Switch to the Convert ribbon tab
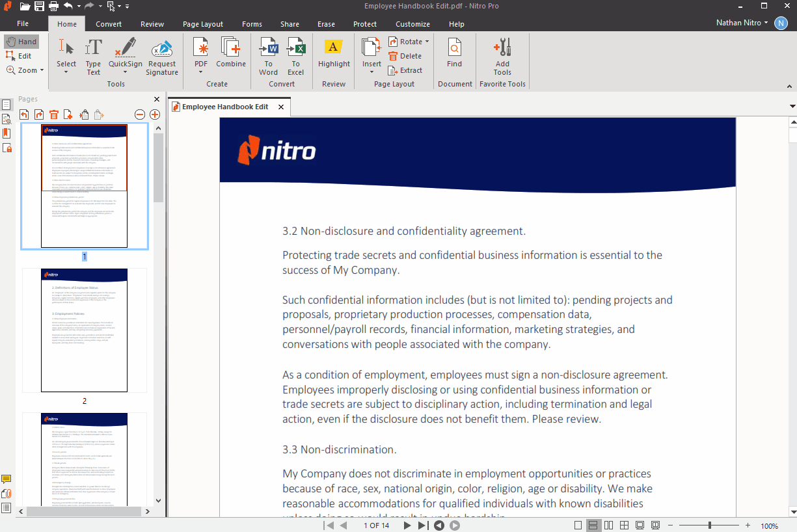This screenshot has height=532, width=797. (x=108, y=23)
